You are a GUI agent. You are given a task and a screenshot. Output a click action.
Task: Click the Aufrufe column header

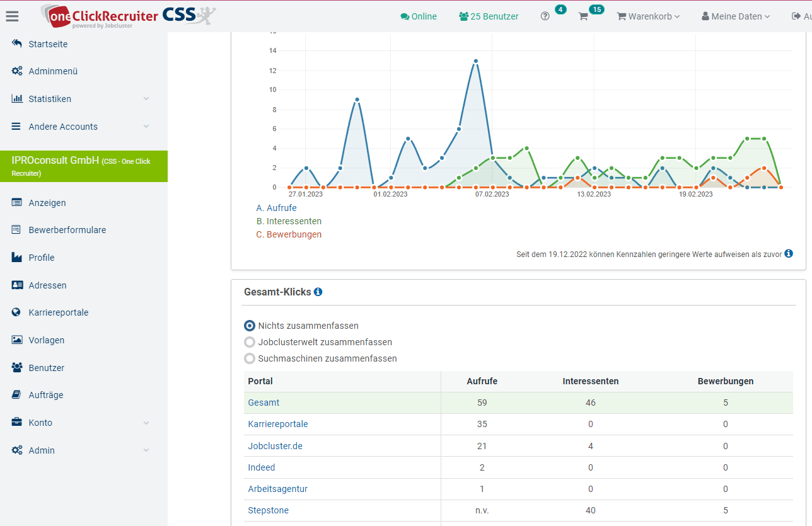(x=482, y=381)
